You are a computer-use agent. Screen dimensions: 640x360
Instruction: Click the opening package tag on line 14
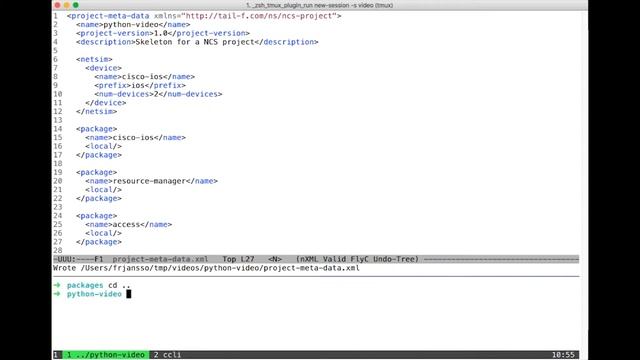click(96, 129)
